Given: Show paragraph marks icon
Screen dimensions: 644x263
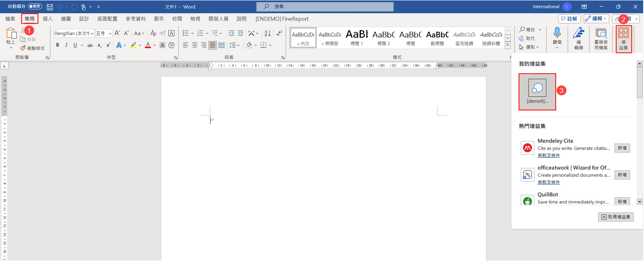Looking at the screenshot, I should tap(279, 33).
